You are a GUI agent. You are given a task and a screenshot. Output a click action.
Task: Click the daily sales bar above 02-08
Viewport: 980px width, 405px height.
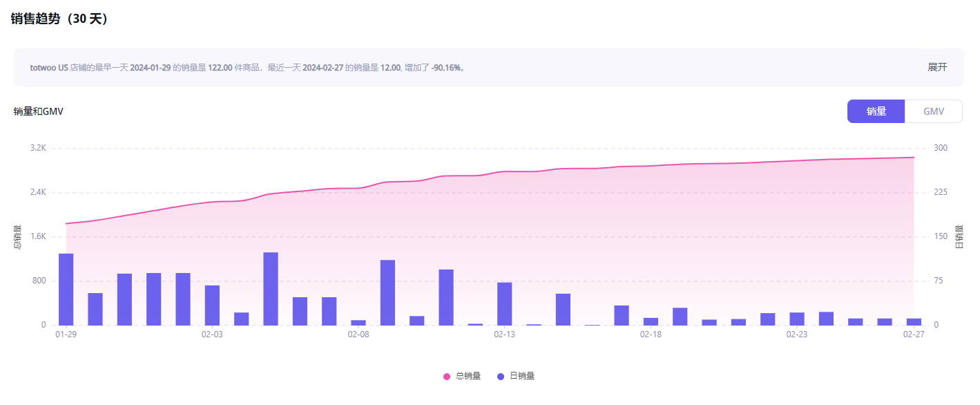[x=358, y=322]
